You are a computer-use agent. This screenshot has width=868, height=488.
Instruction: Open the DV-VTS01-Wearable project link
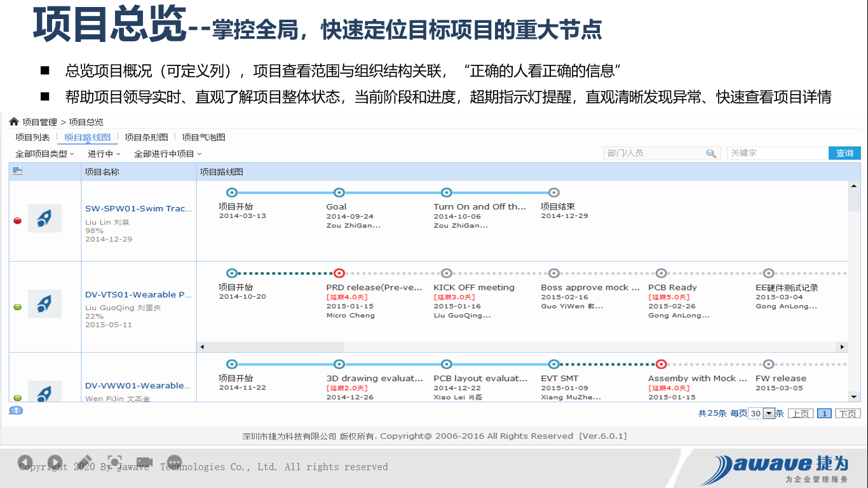click(x=138, y=295)
